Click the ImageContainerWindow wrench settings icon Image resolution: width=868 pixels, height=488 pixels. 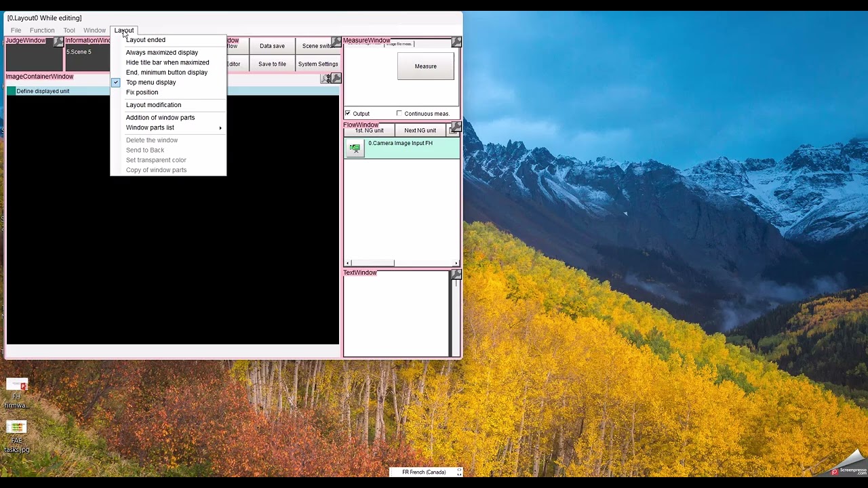(336, 79)
